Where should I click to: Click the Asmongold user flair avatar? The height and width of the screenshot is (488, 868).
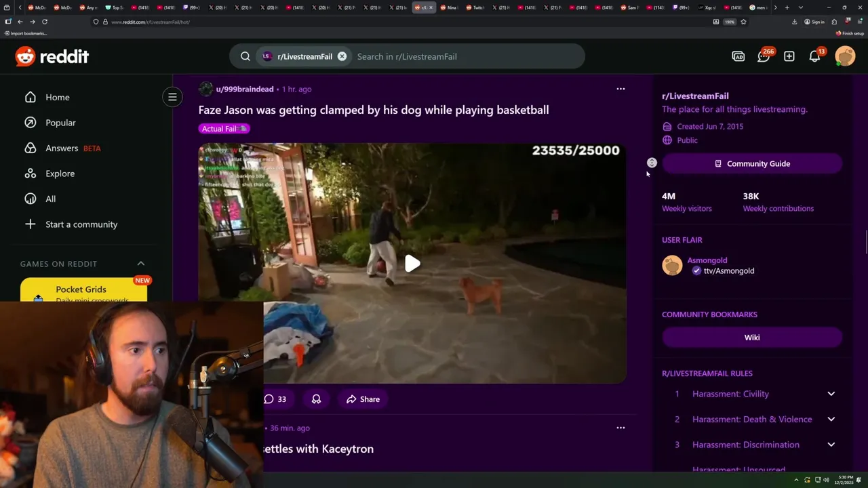click(672, 265)
